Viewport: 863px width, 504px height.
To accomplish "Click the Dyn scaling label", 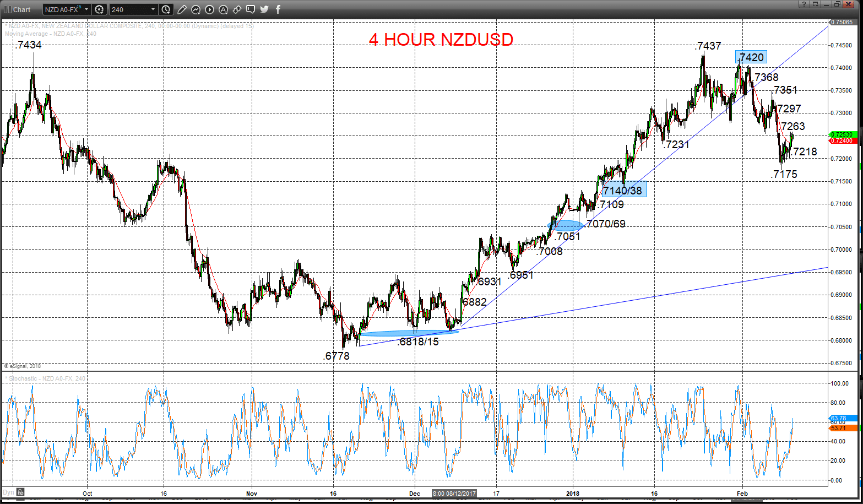I will click(8, 492).
